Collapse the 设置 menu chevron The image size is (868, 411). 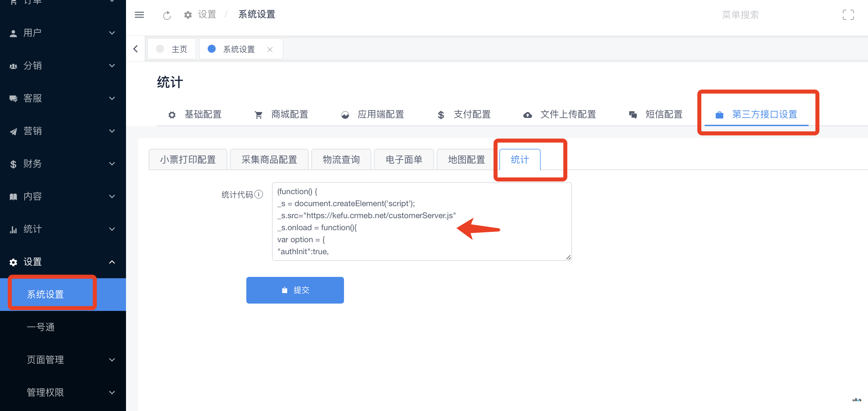point(112,262)
